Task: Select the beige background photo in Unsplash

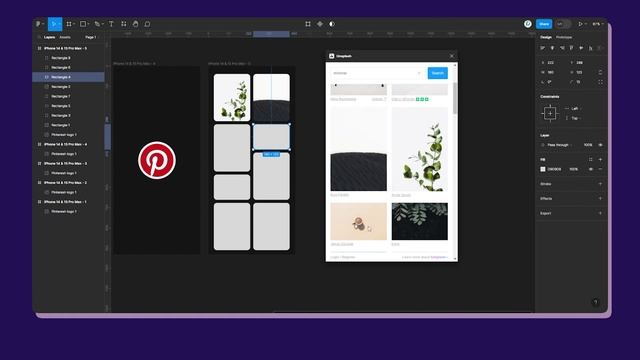Action: [359, 221]
